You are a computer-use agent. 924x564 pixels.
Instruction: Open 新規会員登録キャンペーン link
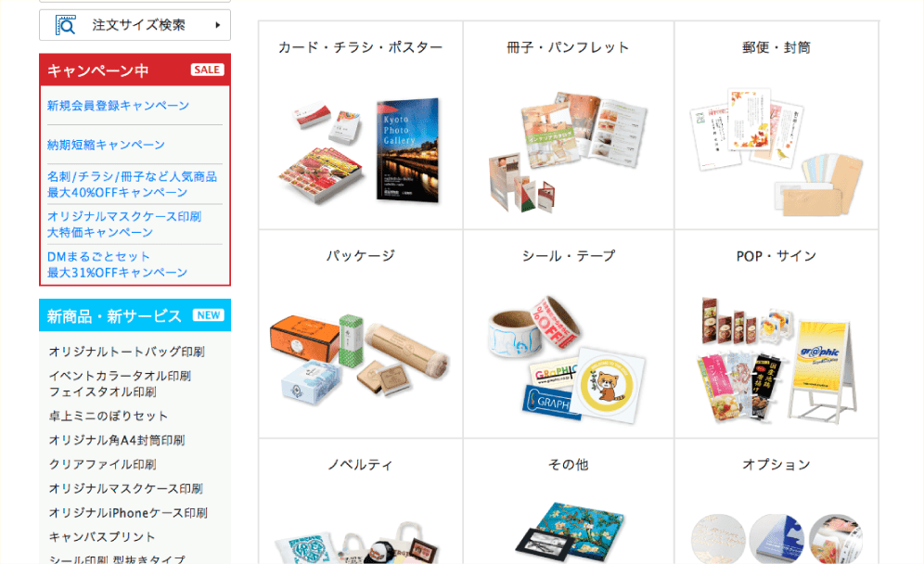(x=118, y=106)
